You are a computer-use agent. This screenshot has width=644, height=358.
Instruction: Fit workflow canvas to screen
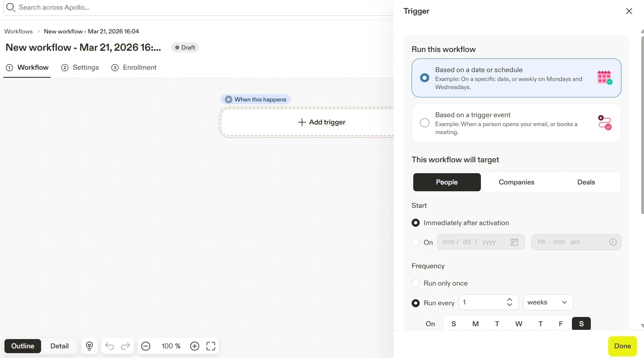click(211, 346)
